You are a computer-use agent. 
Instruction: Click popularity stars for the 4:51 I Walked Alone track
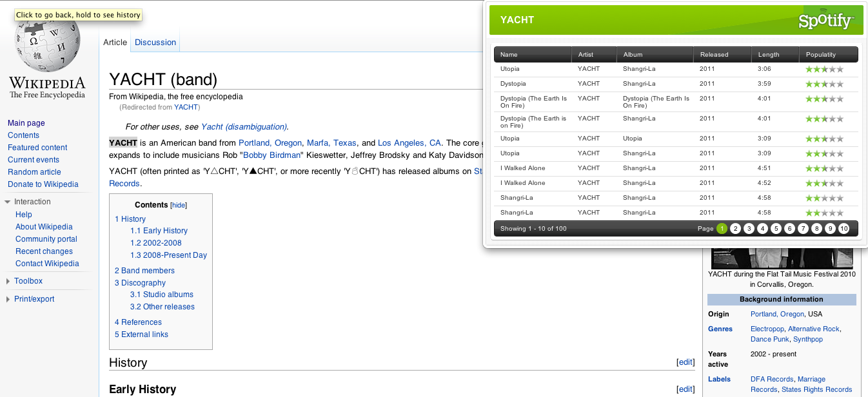click(x=824, y=169)
